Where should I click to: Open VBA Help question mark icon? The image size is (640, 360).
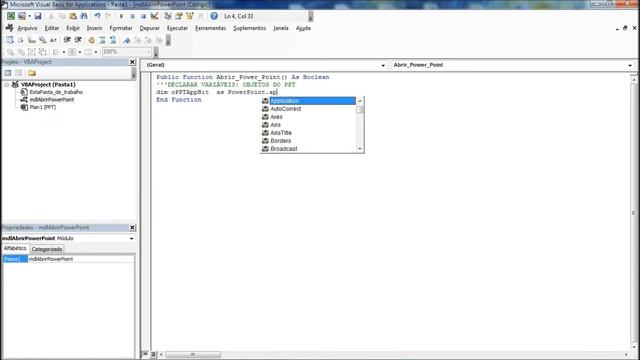214,16
